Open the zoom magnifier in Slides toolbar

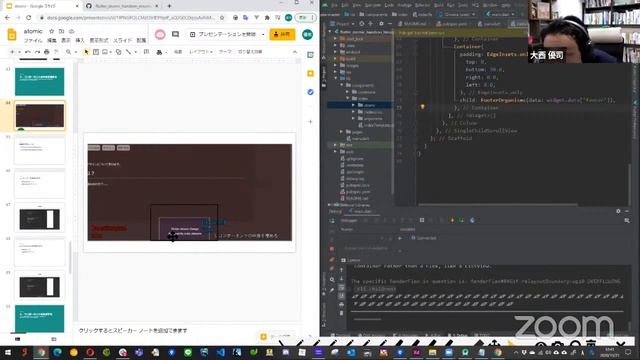coord(69,52)
